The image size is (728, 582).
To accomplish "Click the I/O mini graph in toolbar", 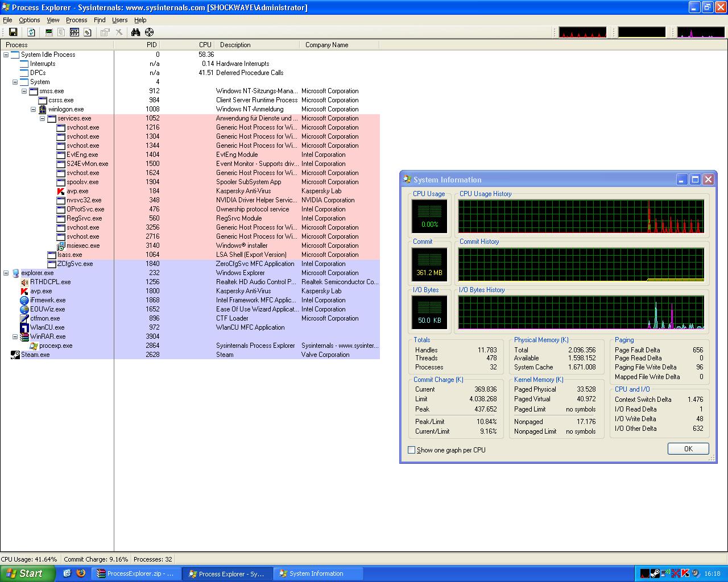I will 701,32.
